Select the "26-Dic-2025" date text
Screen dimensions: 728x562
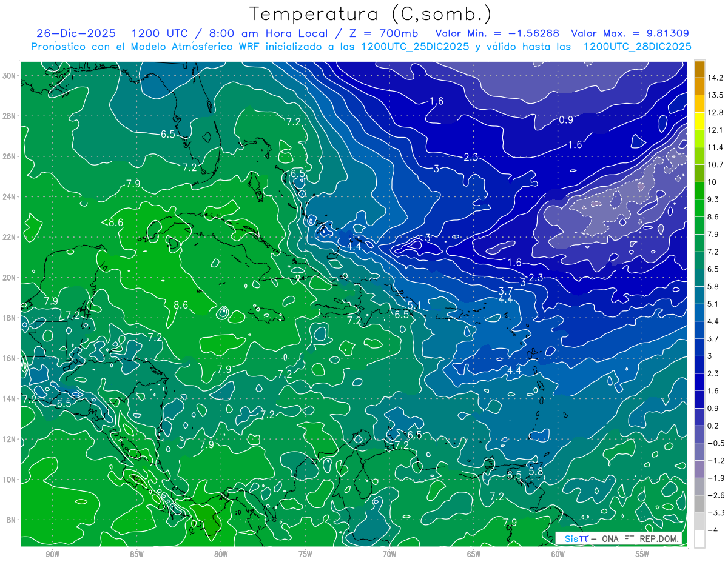[x=76, y=33]
